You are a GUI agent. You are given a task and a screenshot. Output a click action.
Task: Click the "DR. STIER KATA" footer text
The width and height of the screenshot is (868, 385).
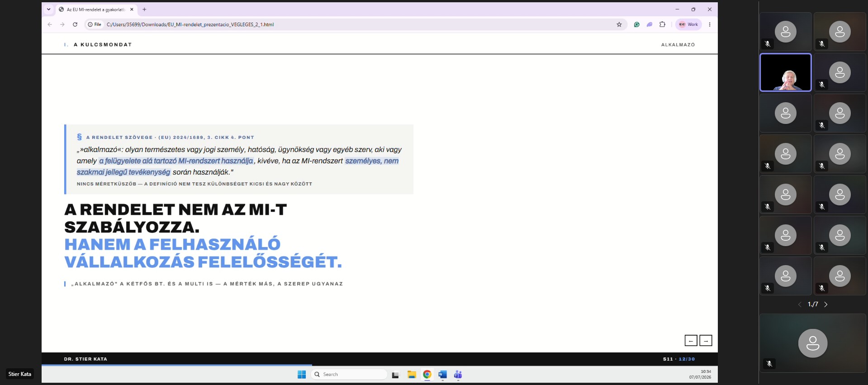tap(85, 359)
